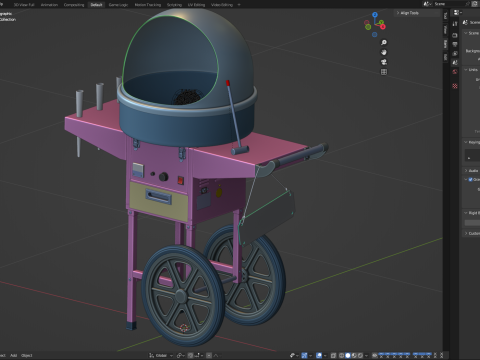Screen dimensions: 480x360
Task: Select Rendered viewport shading
Action: tap(361, 355)
